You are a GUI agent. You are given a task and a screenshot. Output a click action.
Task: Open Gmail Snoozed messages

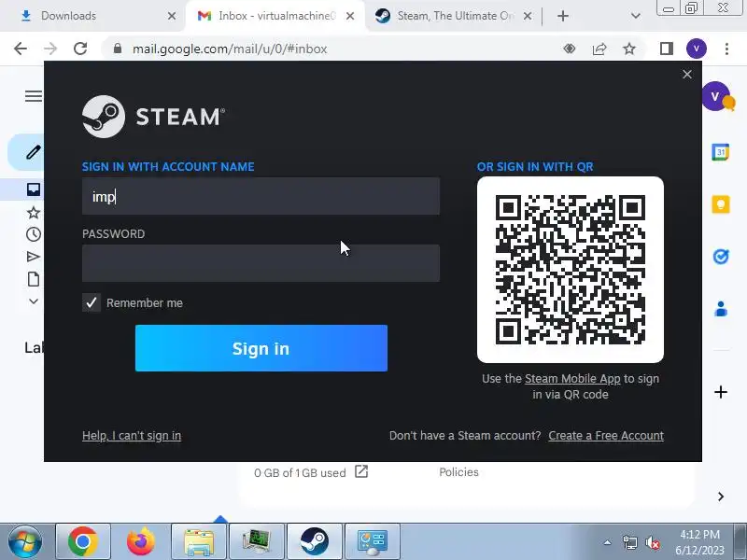pos(34,234)
